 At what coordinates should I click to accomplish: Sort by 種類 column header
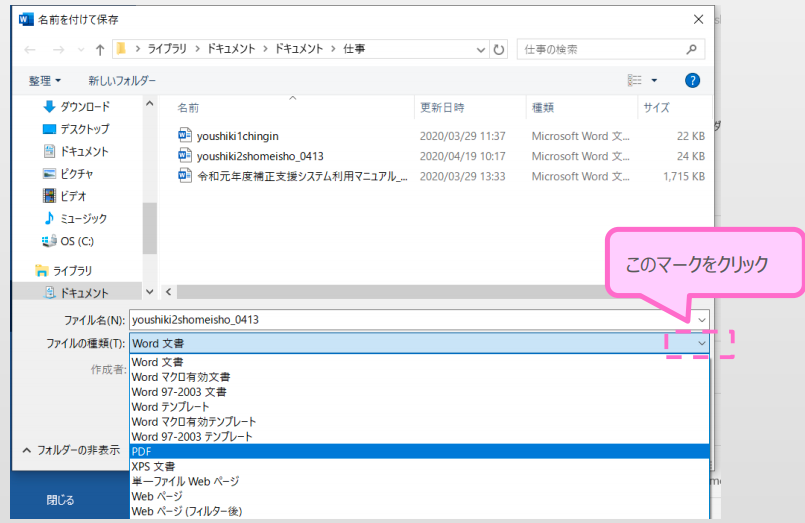click(543, 108)
